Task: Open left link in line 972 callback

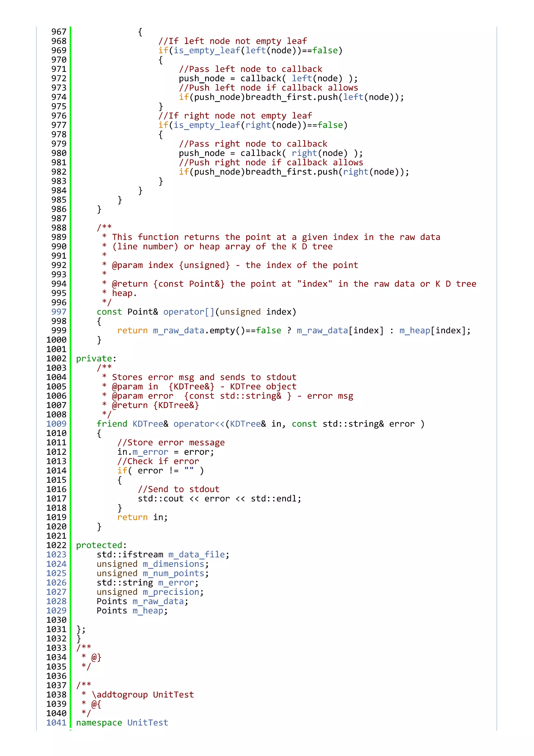Action: tap(302, 78)
